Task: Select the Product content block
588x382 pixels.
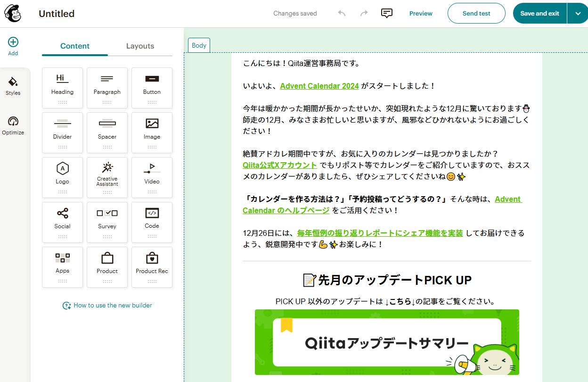Action: pos(107,267)
